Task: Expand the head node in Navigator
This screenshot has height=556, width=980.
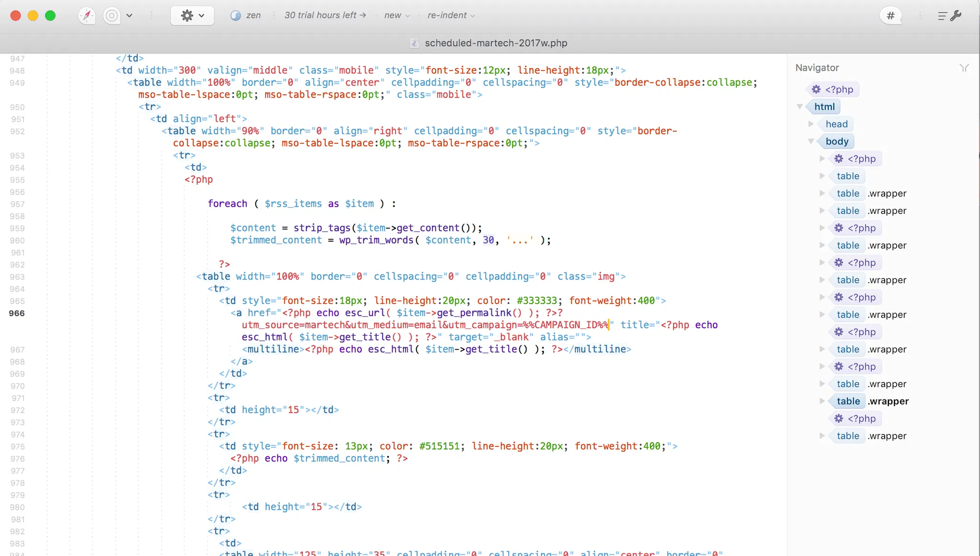Action: [811, 124]
